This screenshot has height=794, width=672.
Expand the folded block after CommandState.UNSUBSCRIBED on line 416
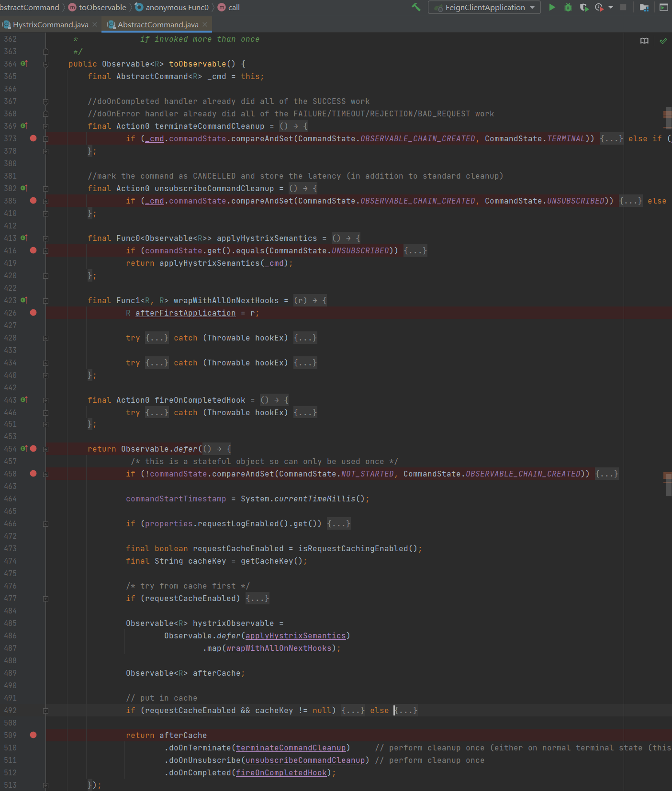point(415,250)
